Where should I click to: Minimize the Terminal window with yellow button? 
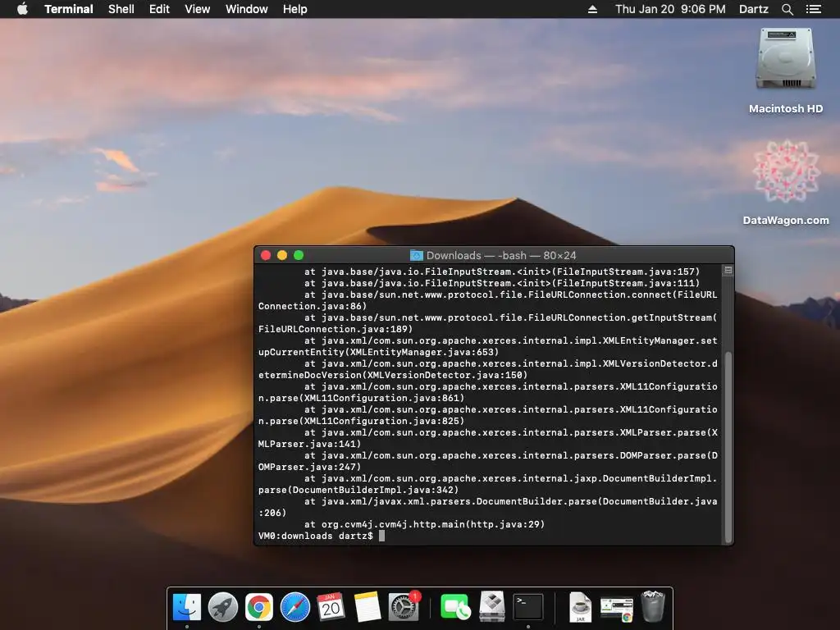(x=282, y=256)
